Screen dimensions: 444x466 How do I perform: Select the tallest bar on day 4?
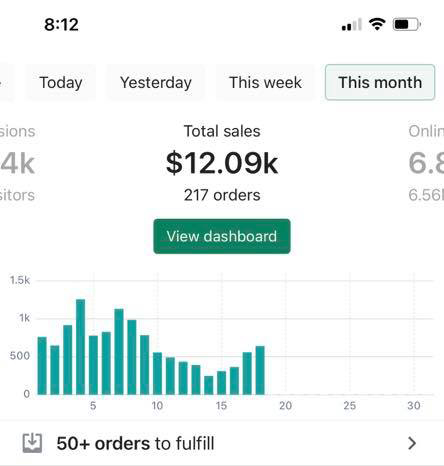(80, 347)
